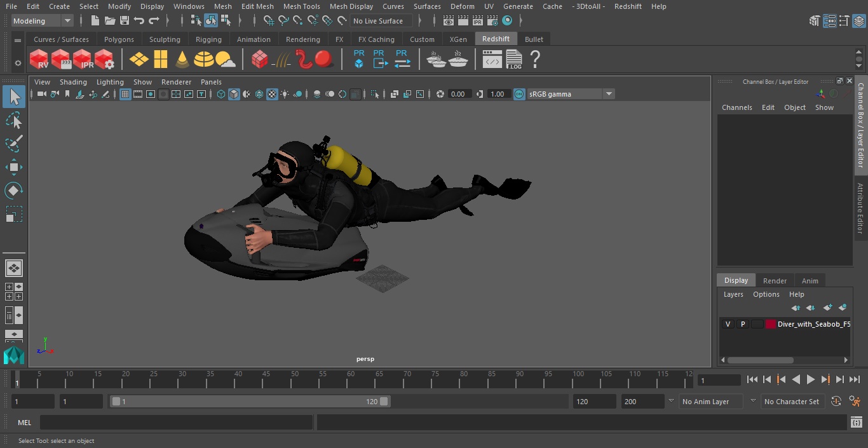The image size is (868, 448).
Task: Toggle use all lights bulb icon
Action: [285, 94]
